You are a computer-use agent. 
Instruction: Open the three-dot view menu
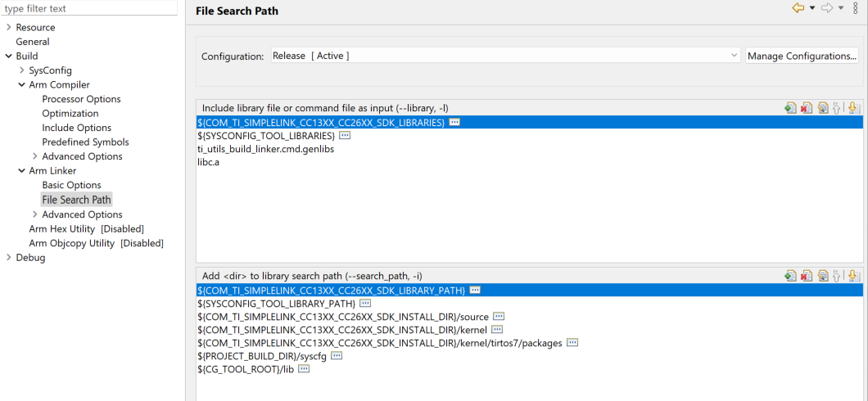coord(856,8)
